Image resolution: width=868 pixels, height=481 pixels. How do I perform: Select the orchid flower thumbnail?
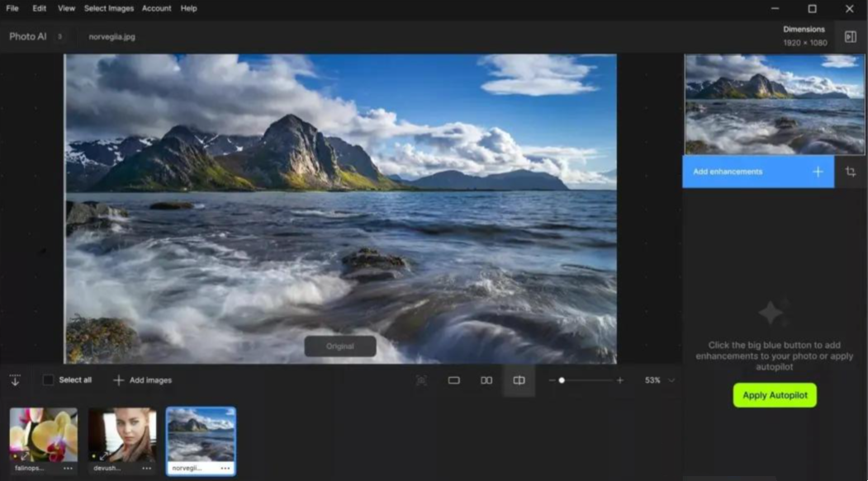[43, 435]
